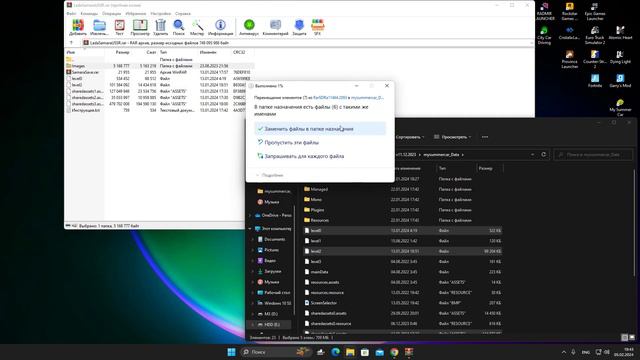
Task: Open the Garry's Mod desktop shortcut
Action: (620, 81)
